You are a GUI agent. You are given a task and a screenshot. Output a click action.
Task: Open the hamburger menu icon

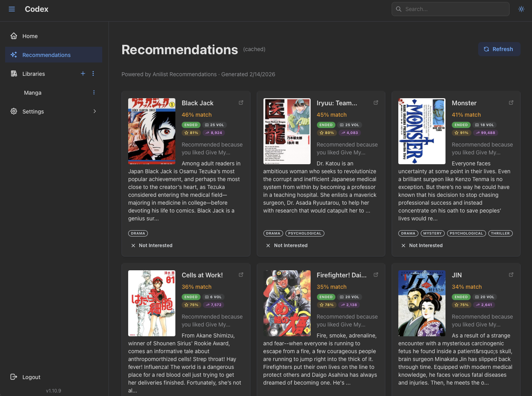(x=11, y=9)
